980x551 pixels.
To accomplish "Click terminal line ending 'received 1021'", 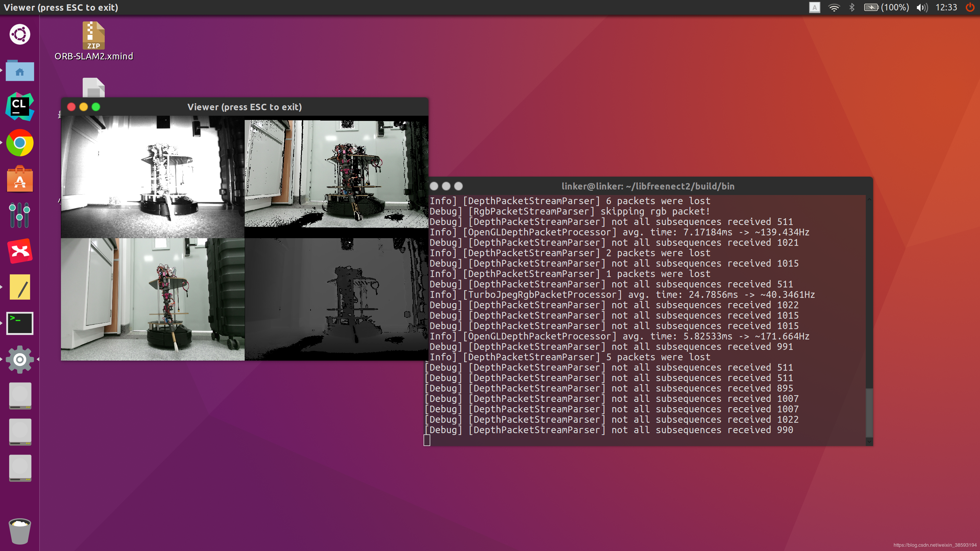I will click(x=614, y=243).
